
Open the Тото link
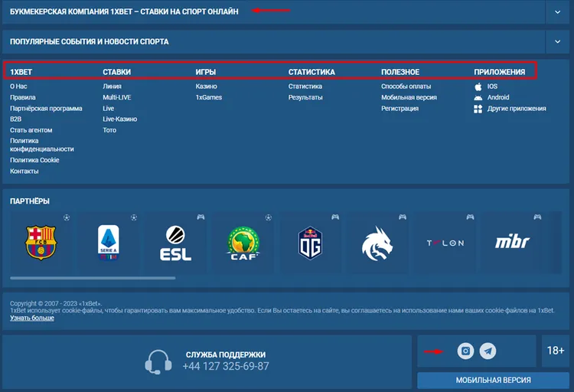click(109, 130)
